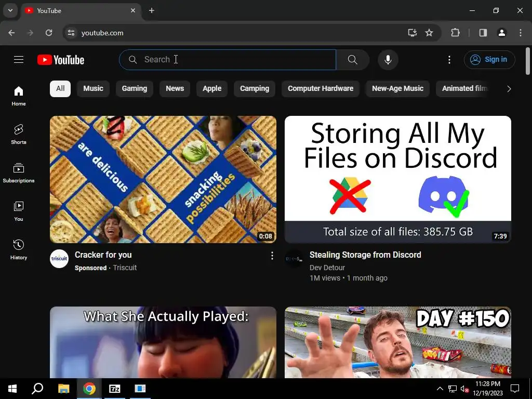This screenshot has width=532, height=399.
Task: Select the New-Age Music chip
Action: coord(397,88)
